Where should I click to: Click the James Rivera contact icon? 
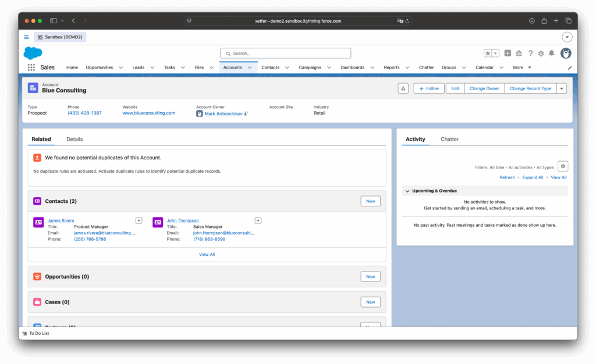(x=38, y=222)
